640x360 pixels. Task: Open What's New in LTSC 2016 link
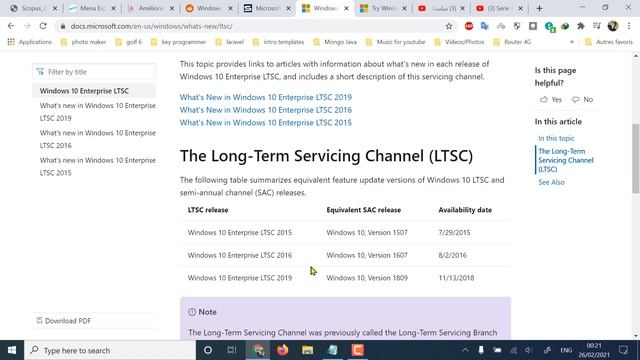click(266, 110)
